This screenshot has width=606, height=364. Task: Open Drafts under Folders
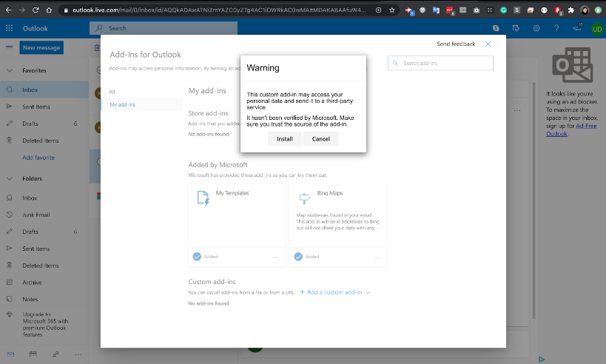coord(44,232)
